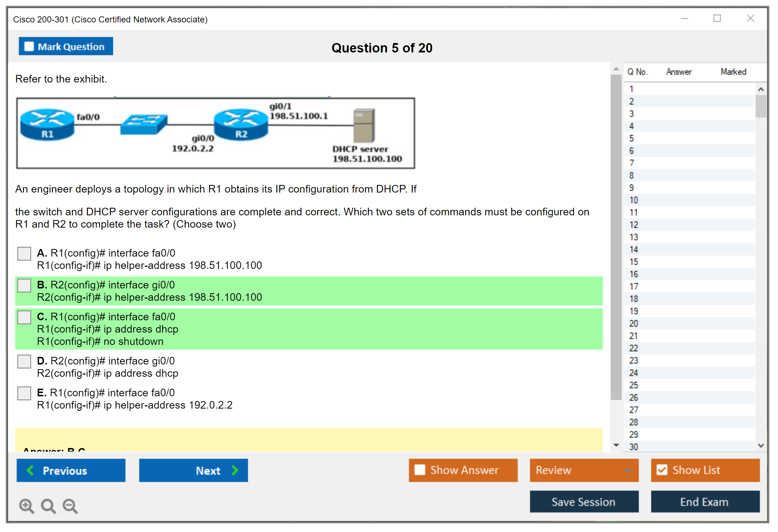Click question pane scroll down arrow
Viewport: 778px width, 532px height.
(x=616, y=445)
